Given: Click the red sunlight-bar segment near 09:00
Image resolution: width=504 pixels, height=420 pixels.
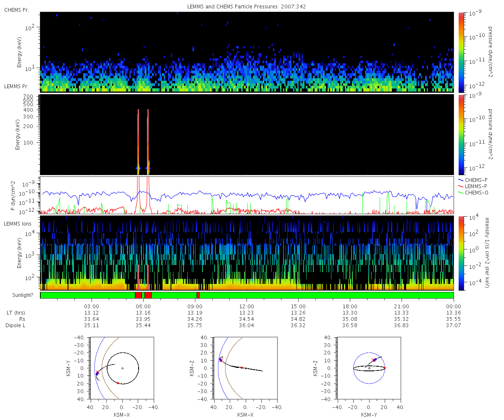Looking at the screenshot, I should 198,295.
